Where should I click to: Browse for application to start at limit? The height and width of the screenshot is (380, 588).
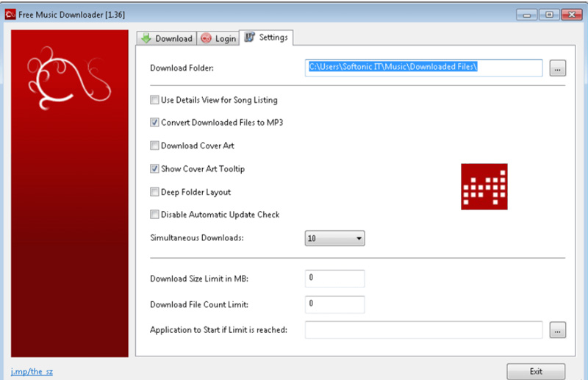[558, 330]
